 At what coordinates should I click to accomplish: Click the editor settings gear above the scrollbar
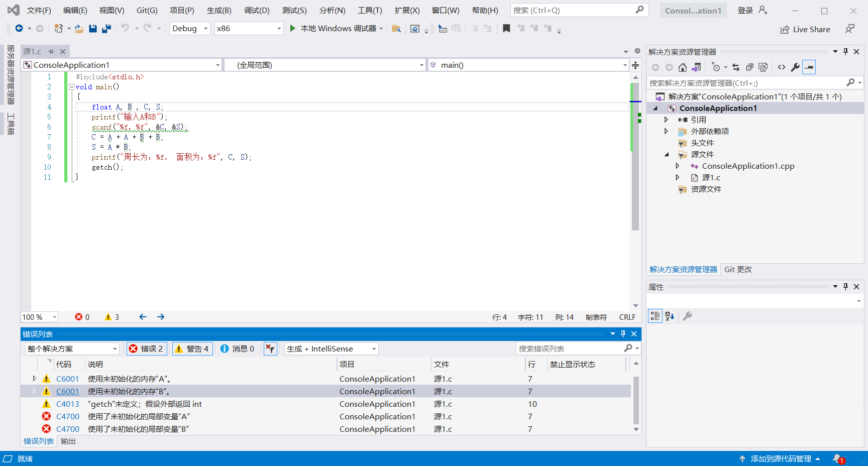(x=637, y=51)
